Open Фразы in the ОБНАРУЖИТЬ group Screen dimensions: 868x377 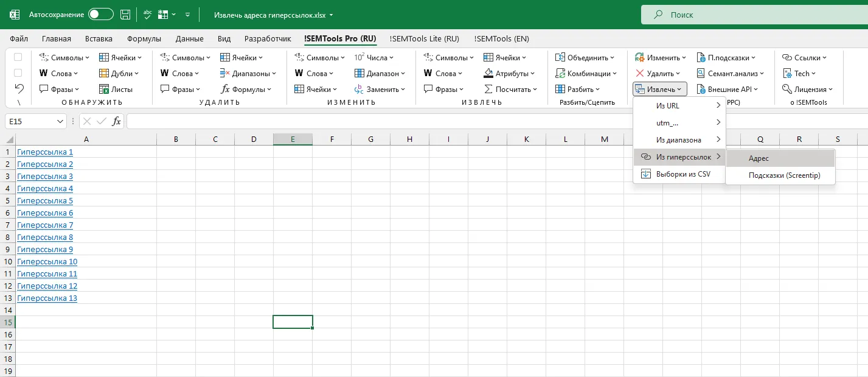(x=59, y=89)
